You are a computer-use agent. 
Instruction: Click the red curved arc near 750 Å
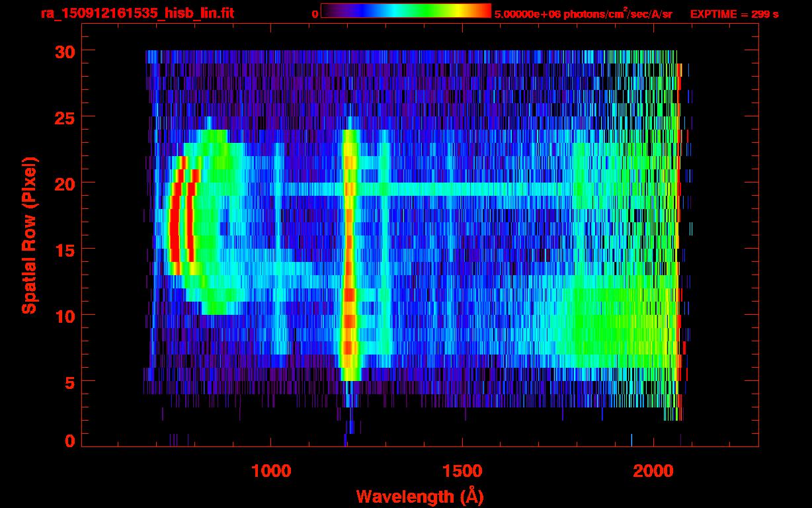point(175,215)
